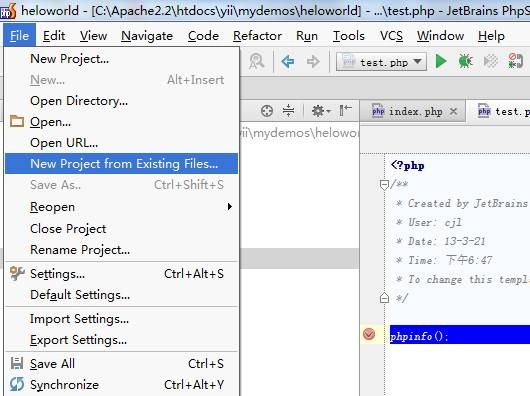Choose New Project... from File menu
The image size is (530, 396).
point(121,59)
